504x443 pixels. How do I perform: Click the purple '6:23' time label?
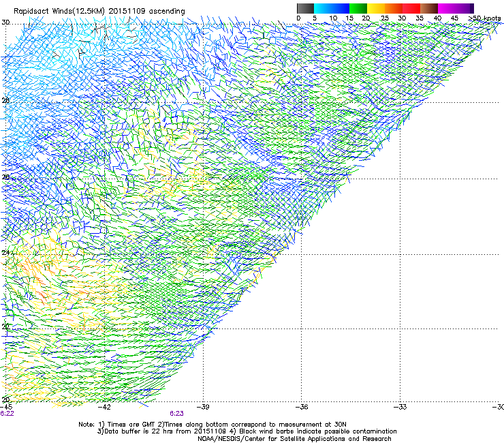point(177,414)
